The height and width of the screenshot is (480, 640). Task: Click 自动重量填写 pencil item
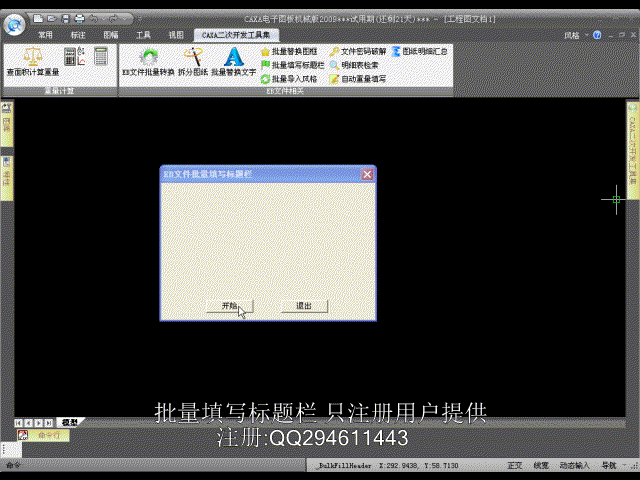tap(358, 79)
